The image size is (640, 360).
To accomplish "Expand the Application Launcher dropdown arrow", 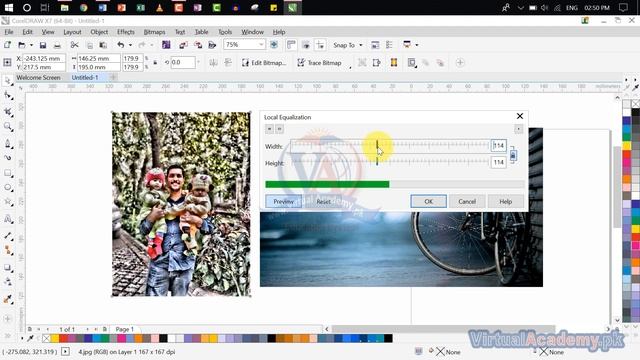I will [416, 45].
